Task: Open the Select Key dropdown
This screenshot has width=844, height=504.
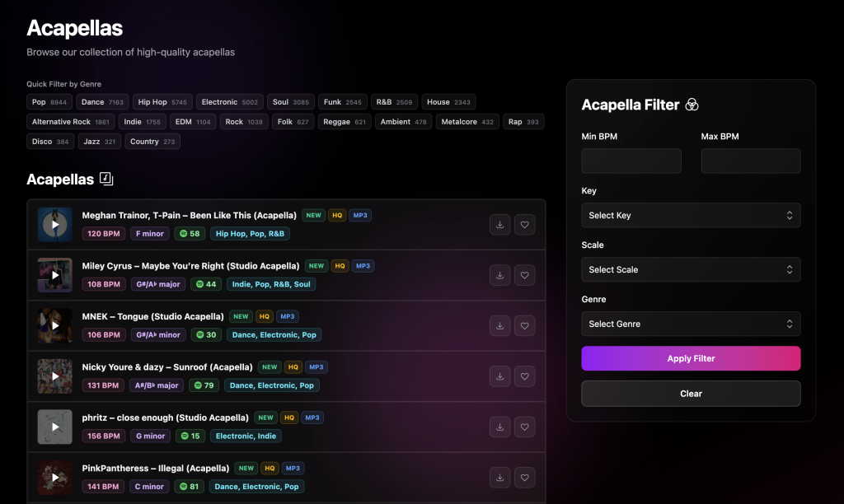Action: [691, 215]
